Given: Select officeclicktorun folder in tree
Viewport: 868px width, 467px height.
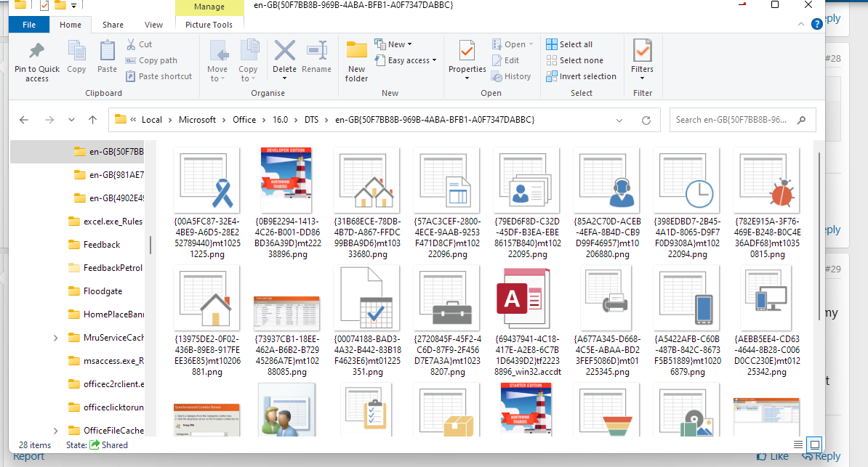Looking at the screenshot, I should coord(105,407).
